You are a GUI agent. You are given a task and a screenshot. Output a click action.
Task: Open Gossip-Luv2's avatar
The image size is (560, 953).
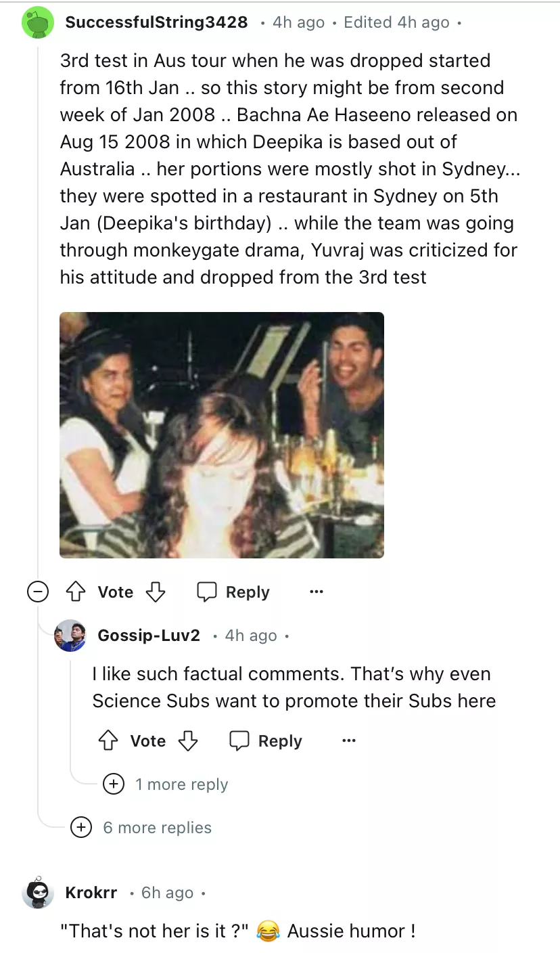[x=70, y=636]
